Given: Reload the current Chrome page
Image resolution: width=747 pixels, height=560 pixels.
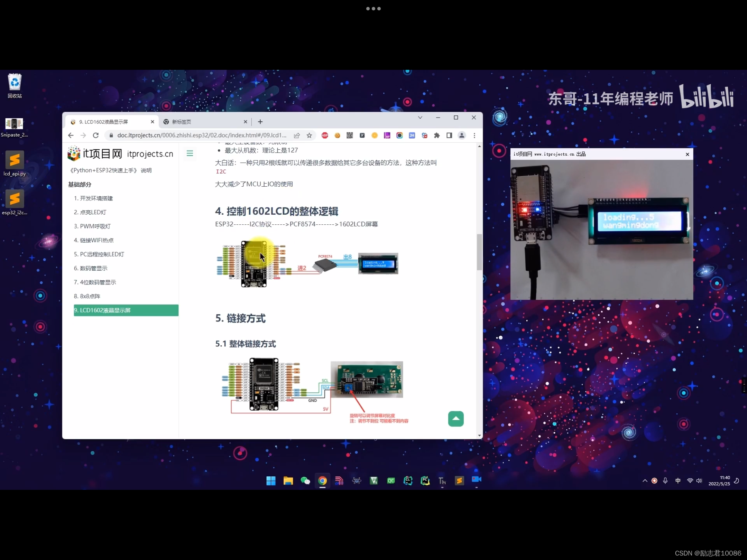Looking at the screenshot, I should 96,136.
